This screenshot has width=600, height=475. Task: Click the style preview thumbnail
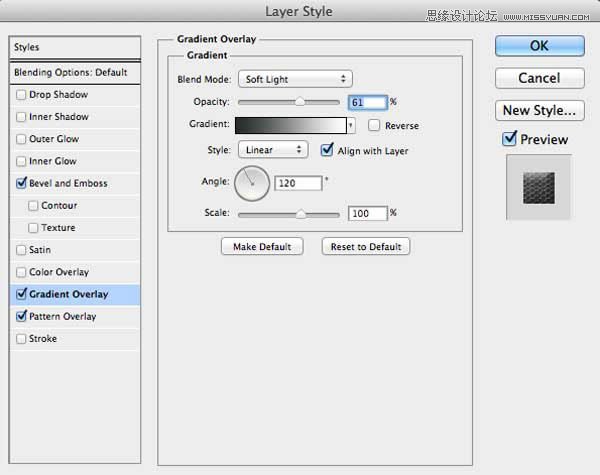coord(539,188)
